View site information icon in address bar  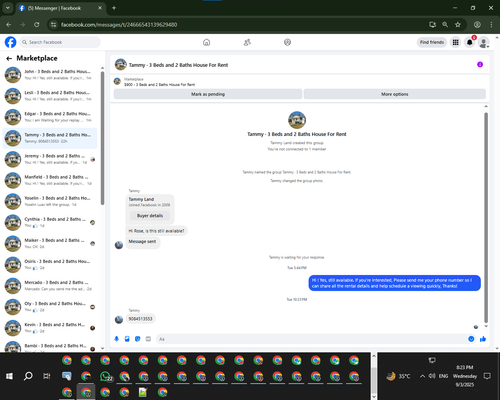[53, 25]
